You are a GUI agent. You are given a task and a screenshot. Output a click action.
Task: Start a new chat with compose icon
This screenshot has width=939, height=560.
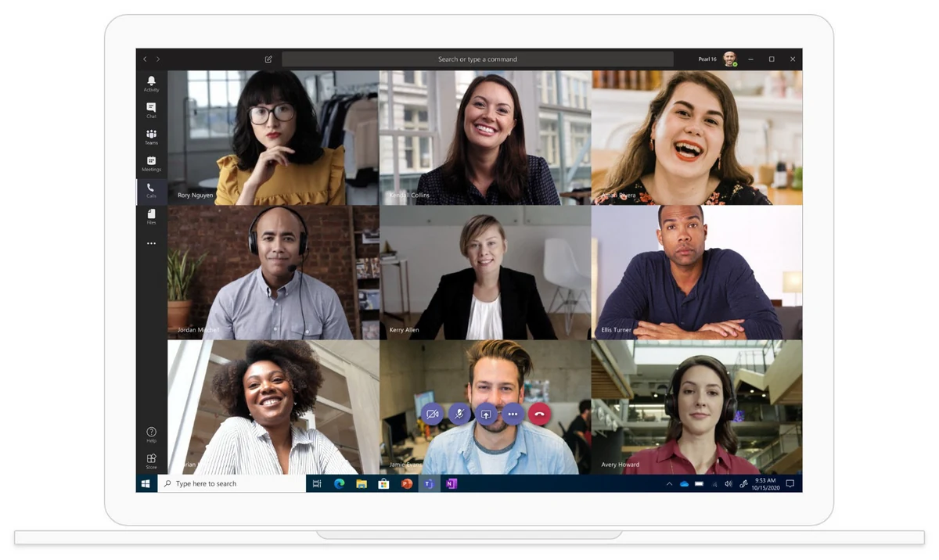tap(268, 59)
